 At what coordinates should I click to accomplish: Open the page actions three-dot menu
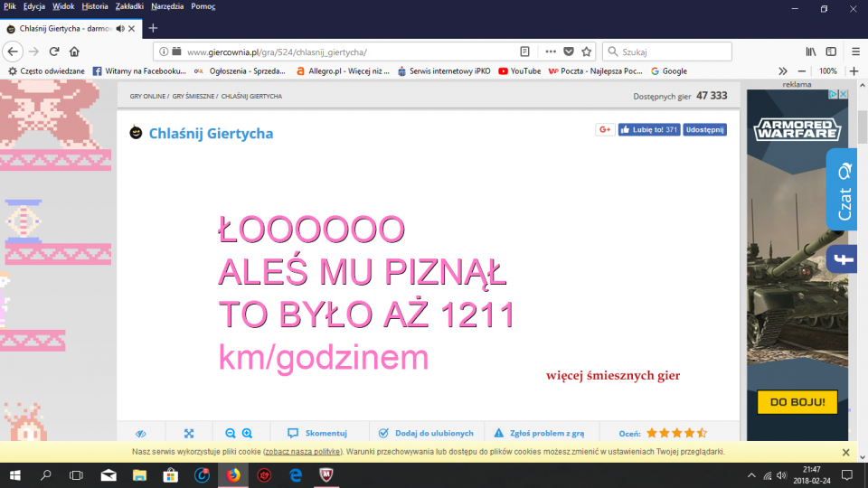point(551,52)
